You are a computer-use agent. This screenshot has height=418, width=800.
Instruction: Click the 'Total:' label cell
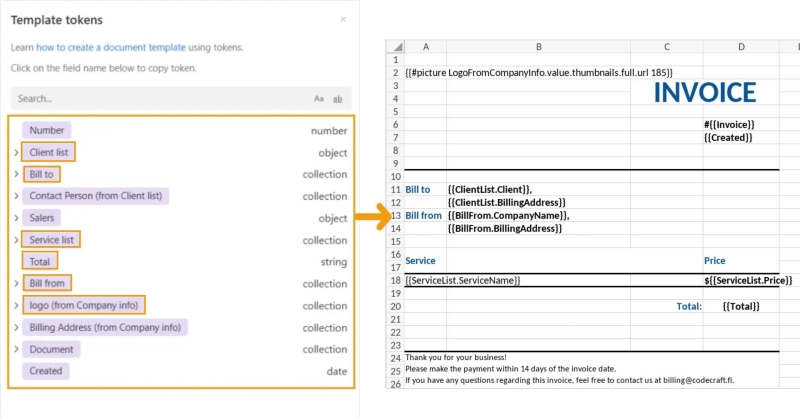(x=666, y=306)
